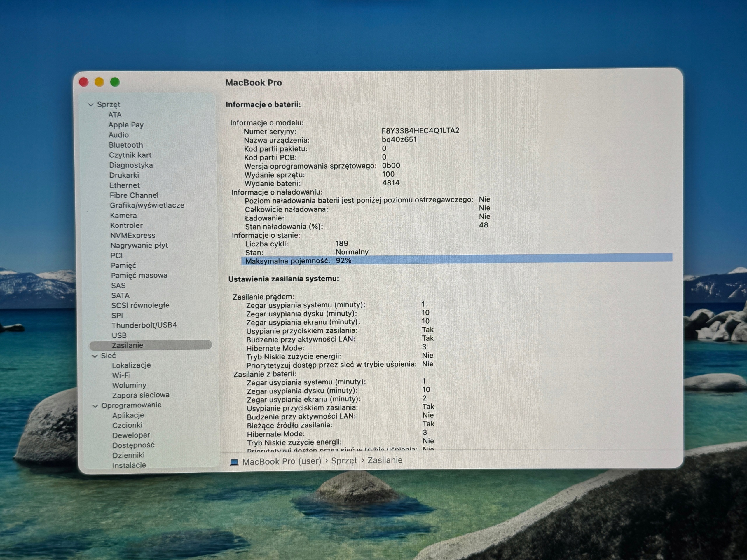Click serial number F8Y3384HEC4Q1LTA2
The height and width of the screenshot is (560, 747).
click(x=420, y=131)
